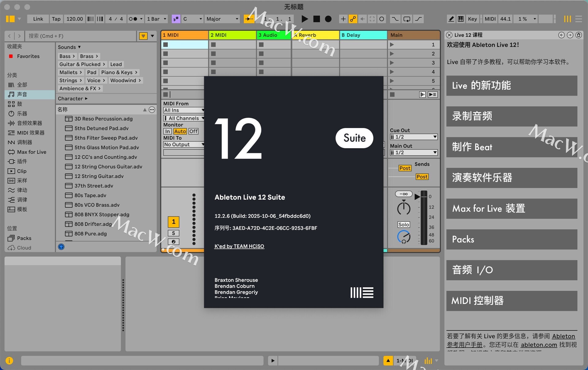Toggle track 1 activator button
This screenshot has width=588, height=370.
click(173, 221)
